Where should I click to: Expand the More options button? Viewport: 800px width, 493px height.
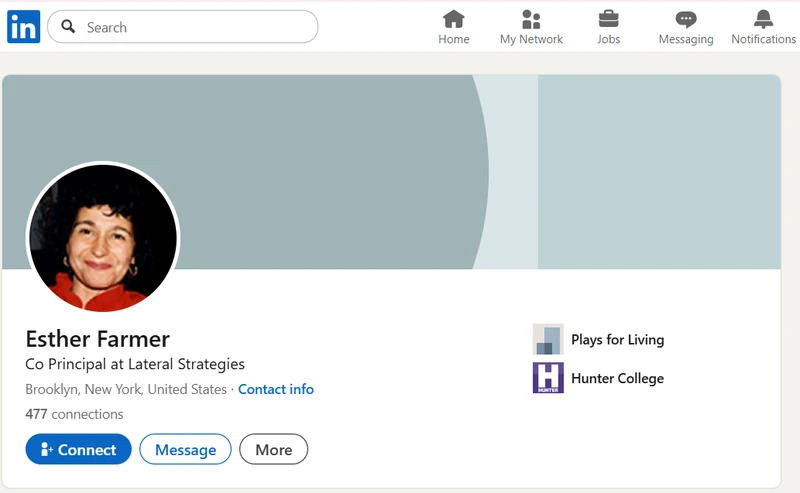273,450
